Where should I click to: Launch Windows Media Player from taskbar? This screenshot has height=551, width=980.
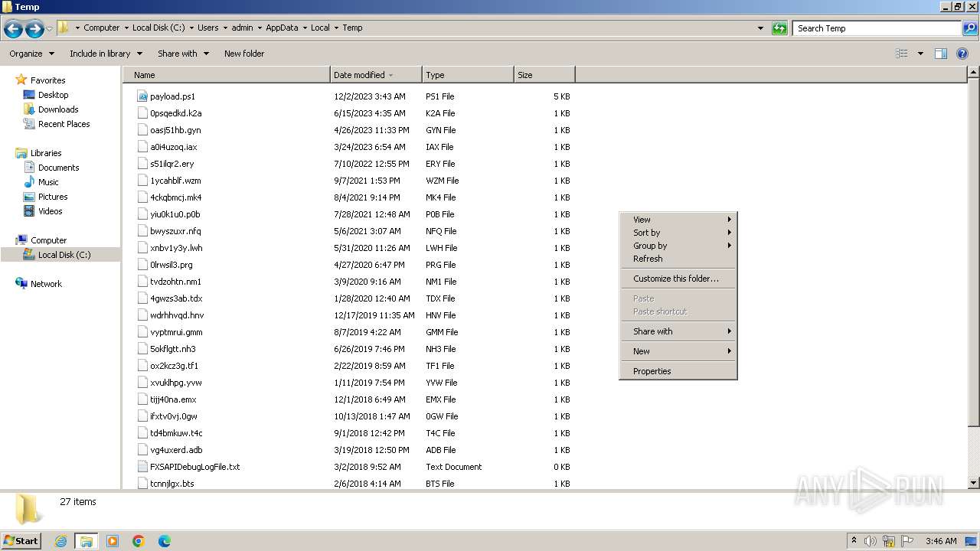point(113,541)
